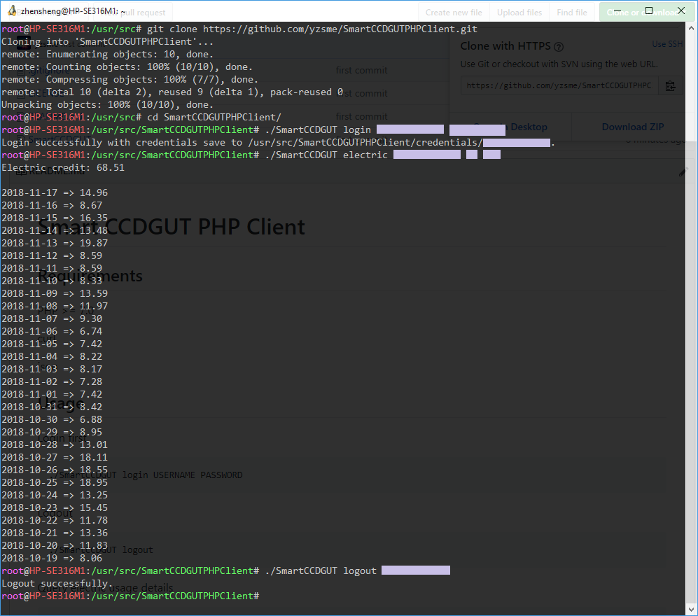The height and width of the screenshot is (616, 698).
Task: Switch the clone panel to Use SSH
Action: [666, 43]
